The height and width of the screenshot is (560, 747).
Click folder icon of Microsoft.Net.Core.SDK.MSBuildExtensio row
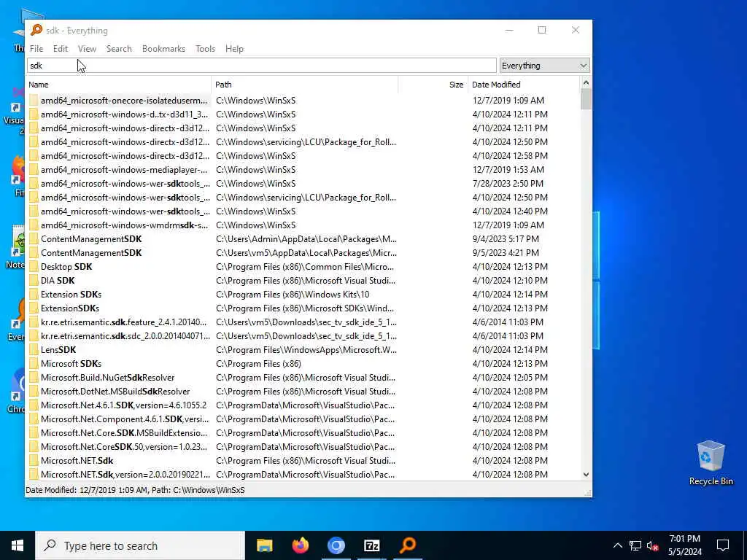coord(34,433)
